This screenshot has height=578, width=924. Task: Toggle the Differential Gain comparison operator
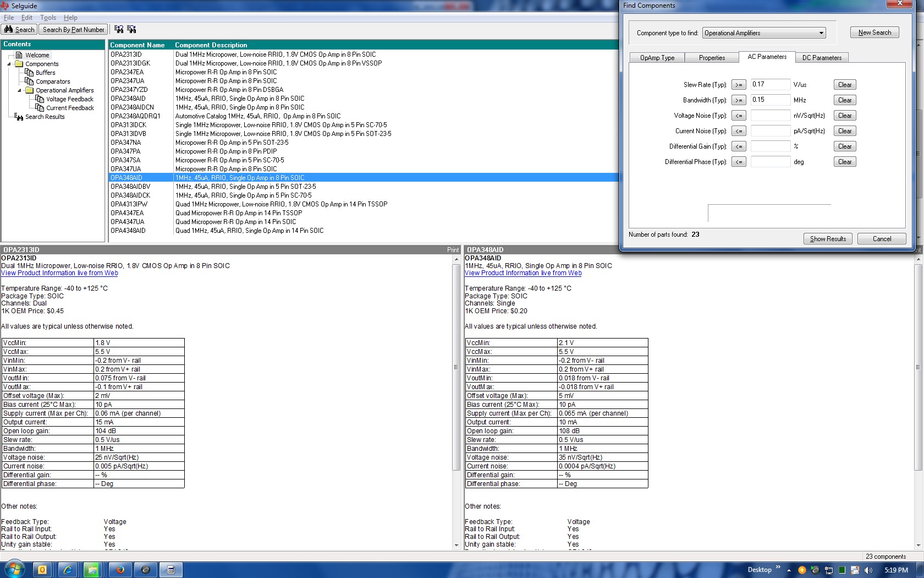(x=739, y=146)
